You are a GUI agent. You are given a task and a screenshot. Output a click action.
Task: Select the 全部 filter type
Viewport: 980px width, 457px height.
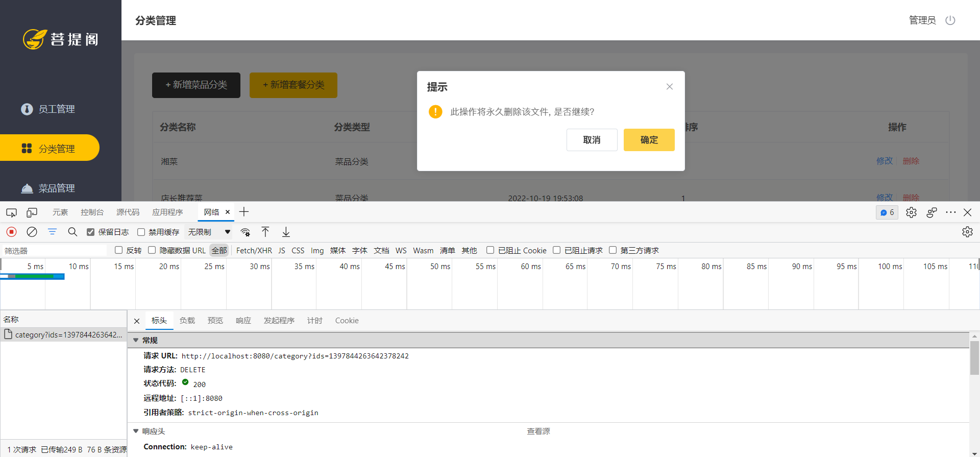tap(219, 250)
